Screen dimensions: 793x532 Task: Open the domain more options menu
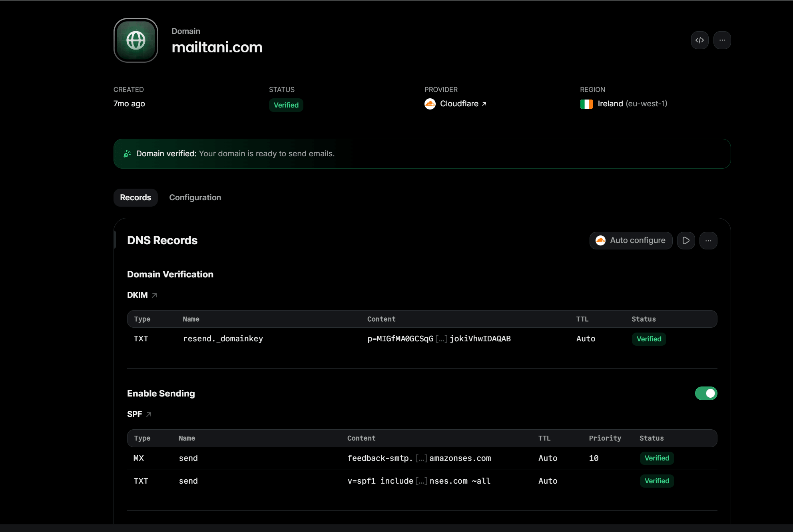(x=722, y=40)
